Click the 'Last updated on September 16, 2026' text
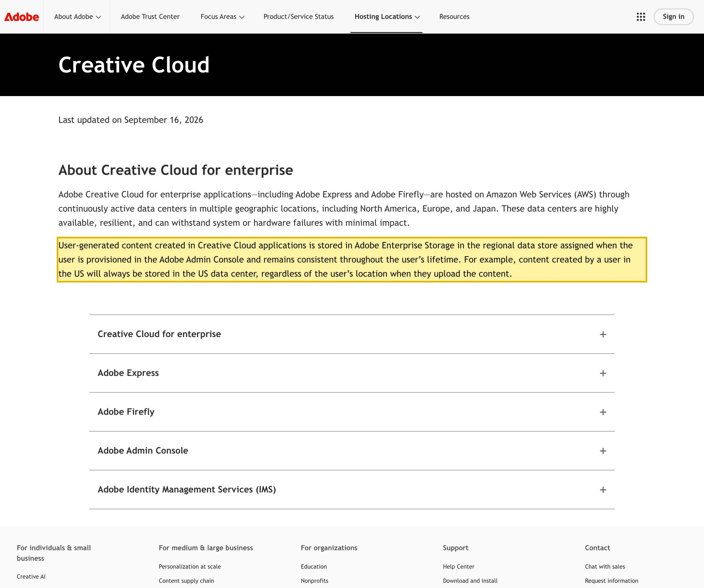 click(x=131, y=120)
